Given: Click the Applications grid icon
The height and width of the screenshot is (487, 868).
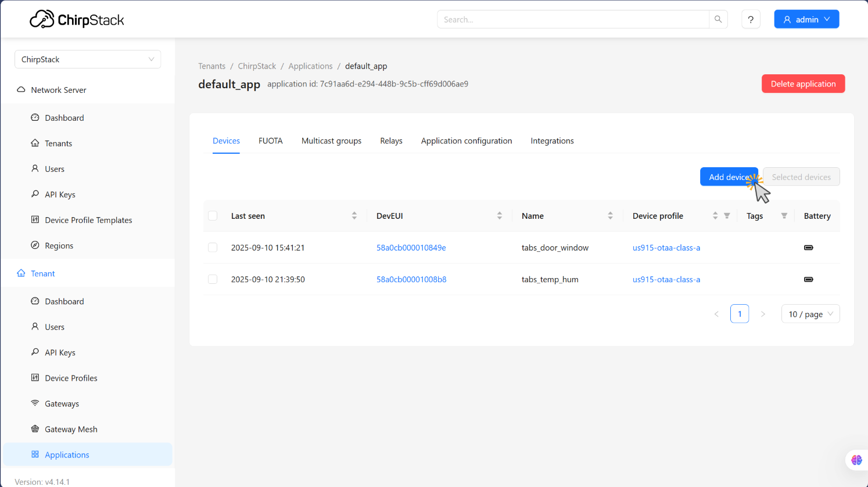Looking at the screenshot, I should (x=35, y=454).
